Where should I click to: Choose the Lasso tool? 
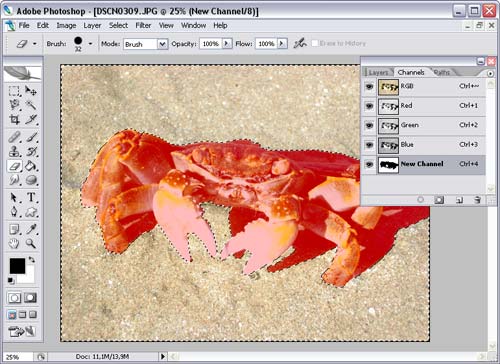click(x=14, y=105)
